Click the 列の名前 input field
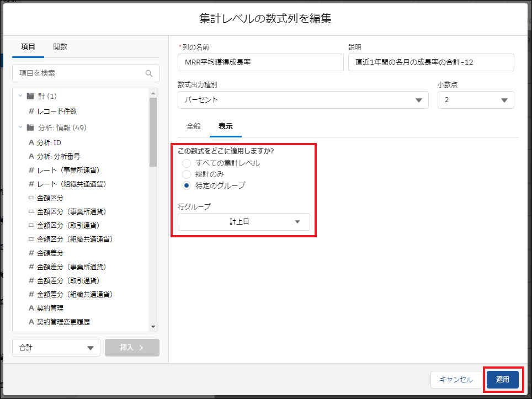Viewport: 532px width, 399px height. pos(259,62)
